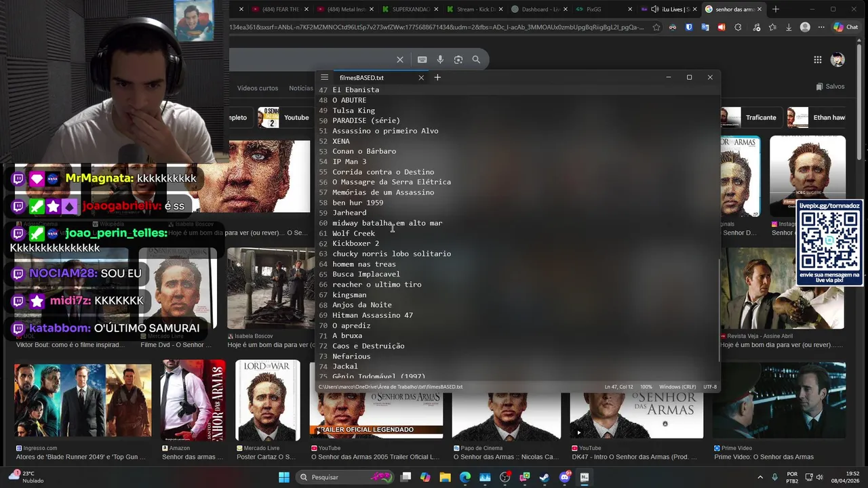Click the line 'Busca Implacavel' in Notepad

(x=366, y=274)
